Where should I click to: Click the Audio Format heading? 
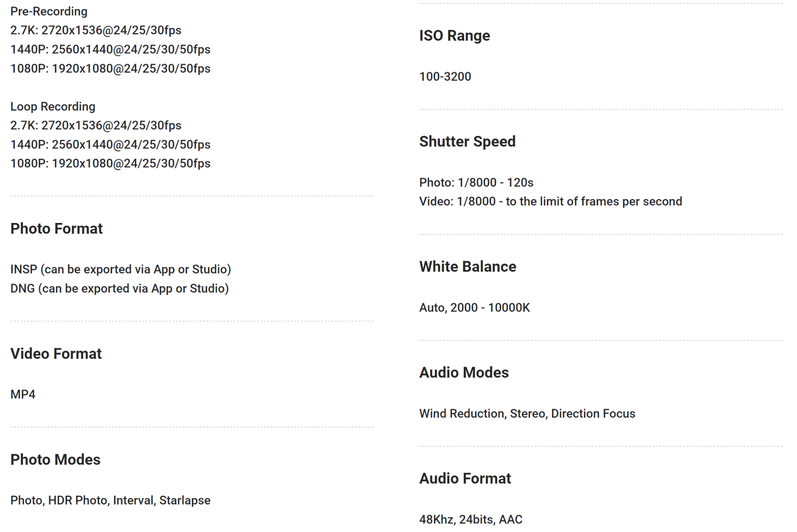465,478
